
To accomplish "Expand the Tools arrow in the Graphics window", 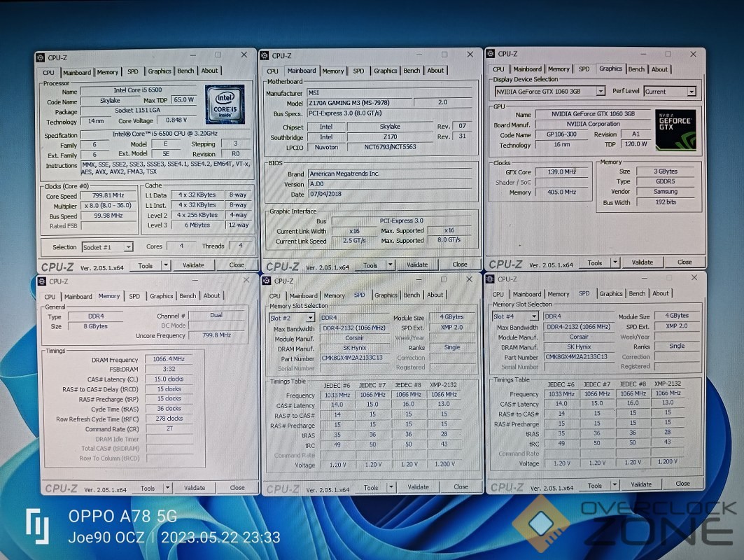I will 615,262.
